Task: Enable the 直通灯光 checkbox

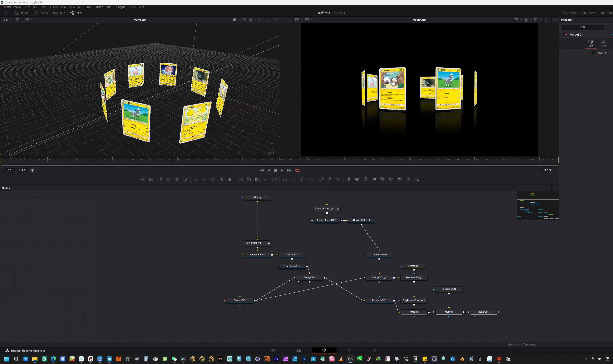Action: pyautogui.click(x=594, y=53)
